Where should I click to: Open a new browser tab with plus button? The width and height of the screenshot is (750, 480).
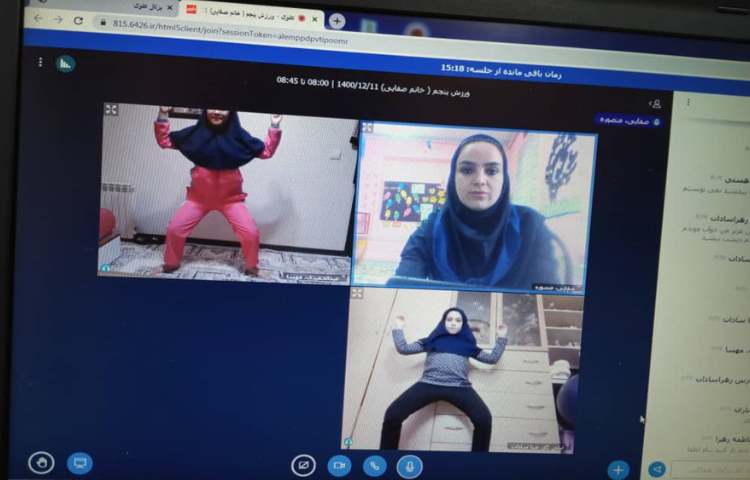337,21
